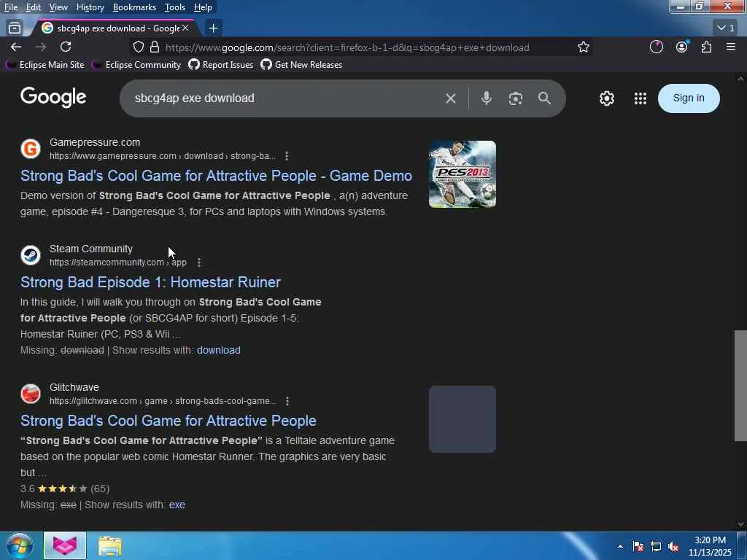Viewport: 747px width, 560px height.
Task: Open the Gamepressure Game Demo result link
Action: 216,176
